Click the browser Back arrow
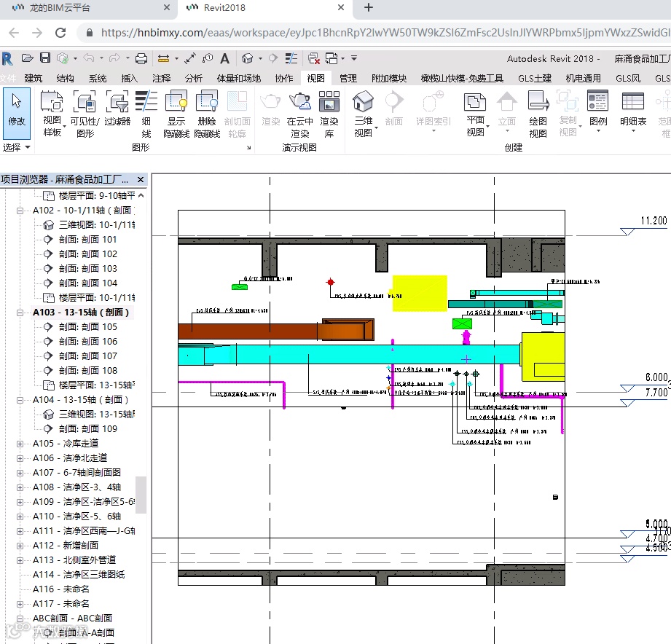The height and width of the screenshot is (644, 671). pos(14,33)
